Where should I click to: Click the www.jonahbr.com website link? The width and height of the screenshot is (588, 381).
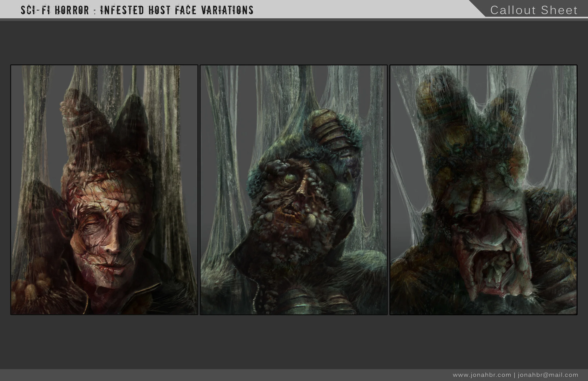482,375
